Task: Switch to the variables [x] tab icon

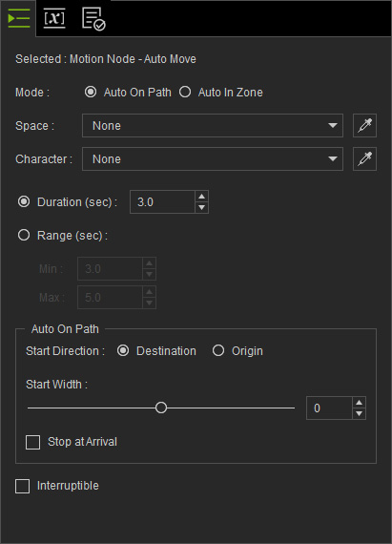Action: coord(54,18)
